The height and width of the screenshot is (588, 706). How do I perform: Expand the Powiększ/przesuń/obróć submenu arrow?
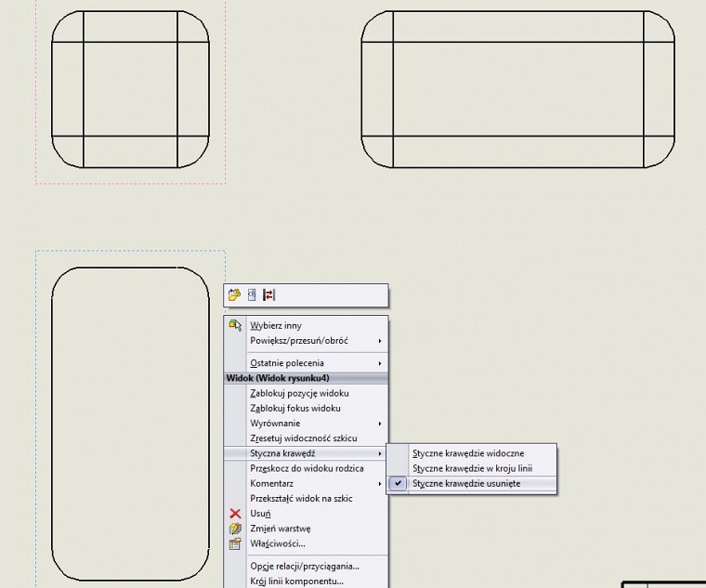tap(380, 341)
